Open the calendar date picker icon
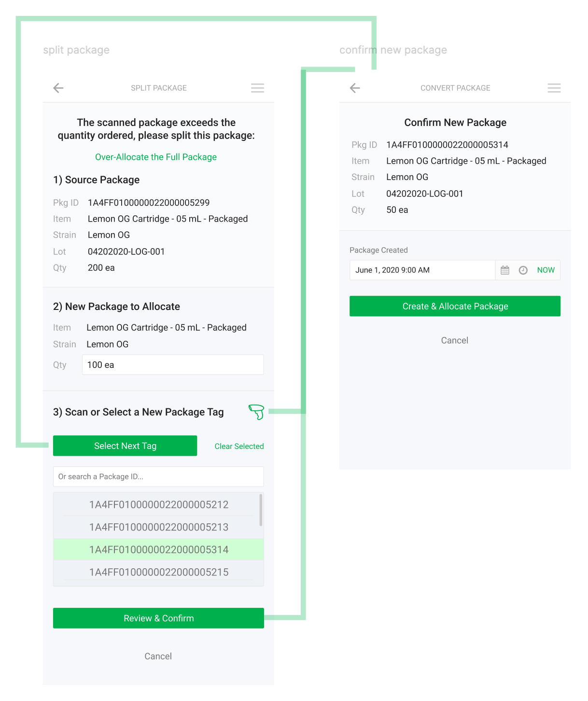The width and height of the screenshot is (588, 701). pyautogui.click(x=505, y=270)
